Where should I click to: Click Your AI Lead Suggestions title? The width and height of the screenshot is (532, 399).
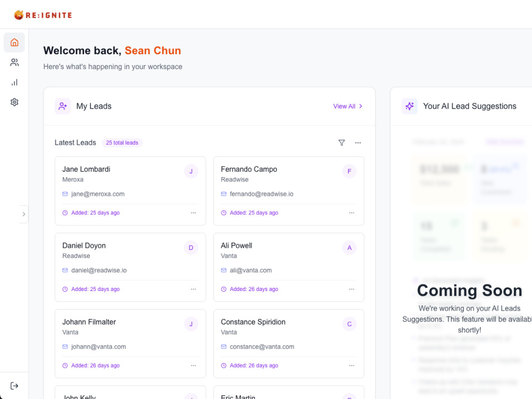click(x=470, y=106)
